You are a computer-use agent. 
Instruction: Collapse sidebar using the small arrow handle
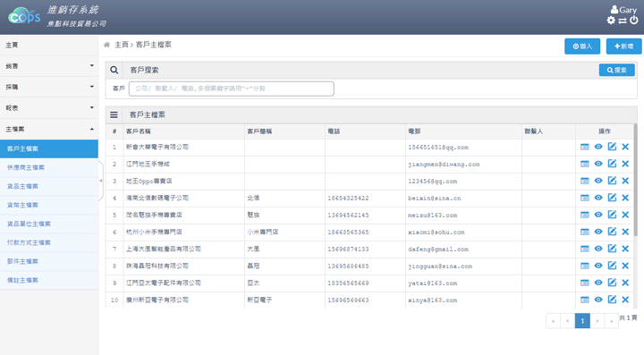click(x=100, y=181)
